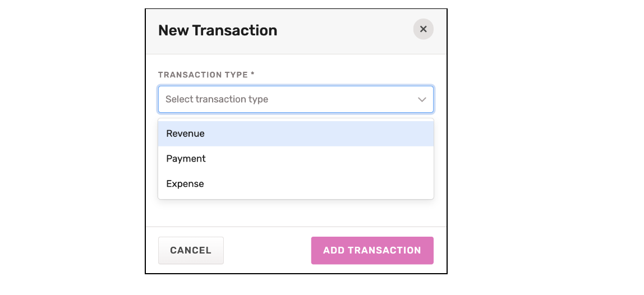This screenshot has height=295, width=644.
Task: Dismiss the dialog with Cancel
Action: pyautogui.click(x=191, y=250)
